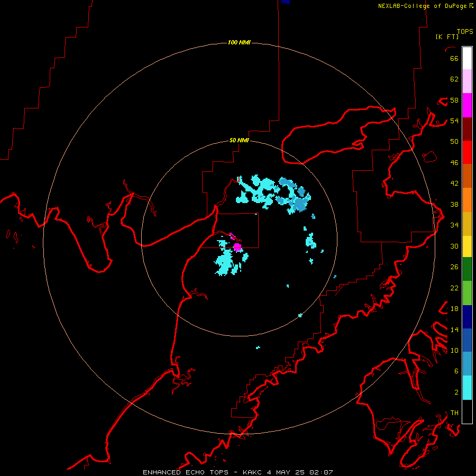Click the "TOPS" legend title
Screen dimensions: 476x476
click(465, 32)
